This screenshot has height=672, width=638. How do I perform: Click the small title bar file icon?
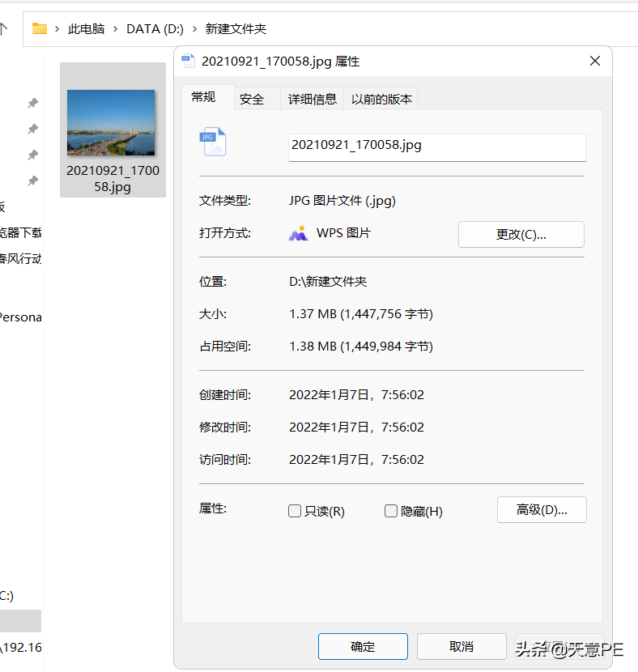188,62
